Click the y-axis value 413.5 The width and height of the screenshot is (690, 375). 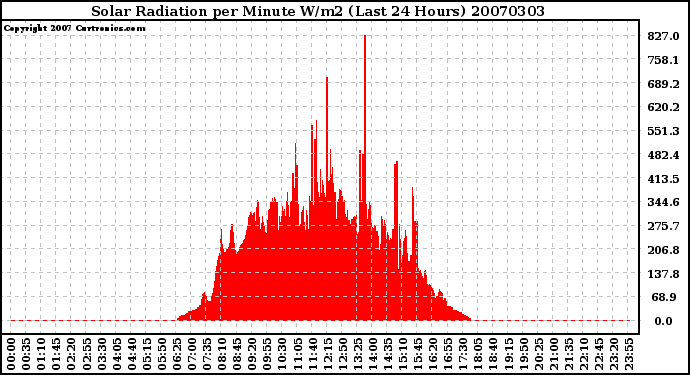click(663, 179)
